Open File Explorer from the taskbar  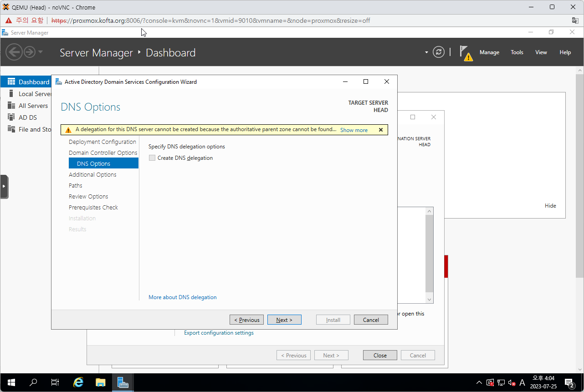(x=100, y=382)
